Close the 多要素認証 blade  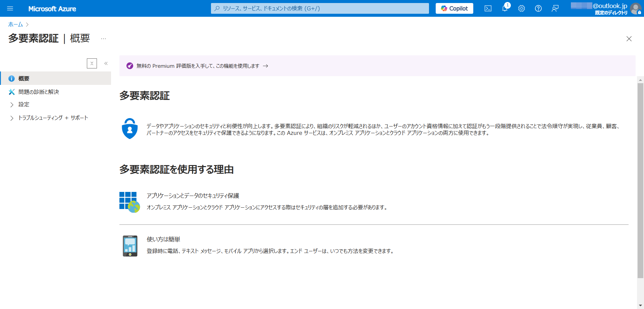(x=629, y=39)
